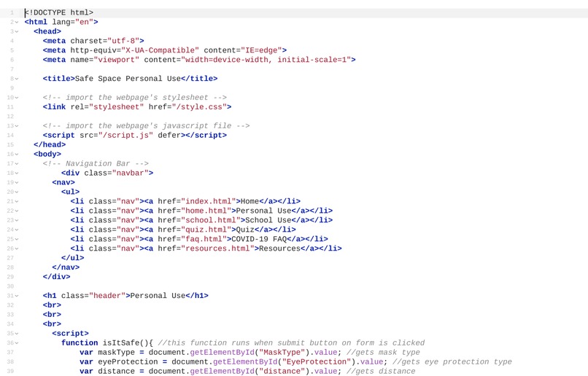Collapse the navbar div fold on line 18
Image resolution: width=588 pixels, height=376 pixels.
17,173
